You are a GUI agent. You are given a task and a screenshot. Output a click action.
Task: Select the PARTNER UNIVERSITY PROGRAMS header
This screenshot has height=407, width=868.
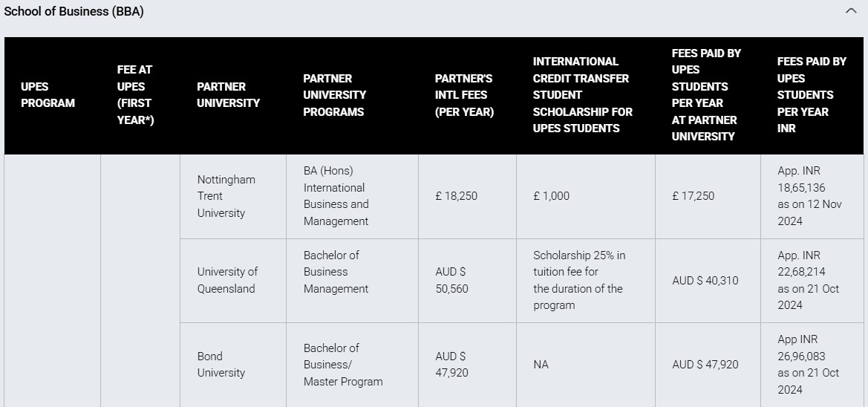pyautogui.click(x=334, y=94)
